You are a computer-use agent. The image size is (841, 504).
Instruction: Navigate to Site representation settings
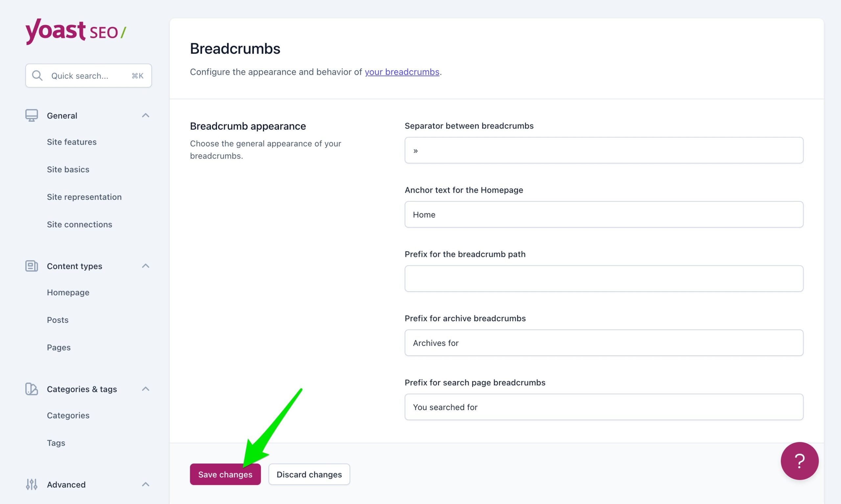pyautogui.click(x=84, y=197)
